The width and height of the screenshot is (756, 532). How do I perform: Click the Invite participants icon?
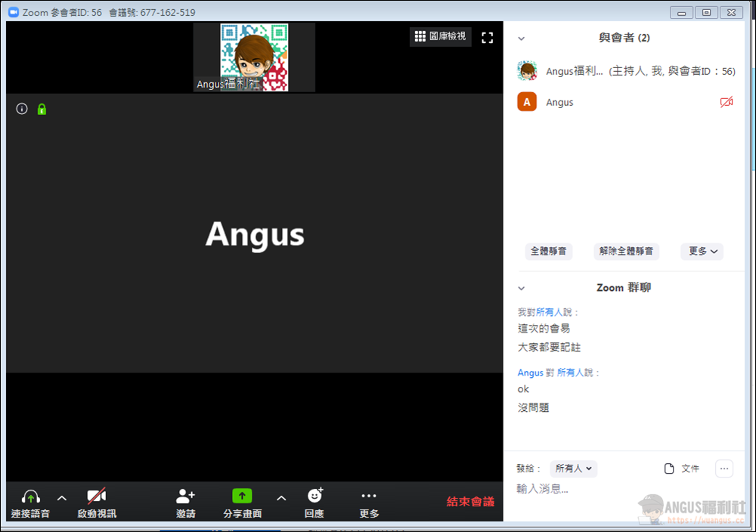[x=185, y=496]
